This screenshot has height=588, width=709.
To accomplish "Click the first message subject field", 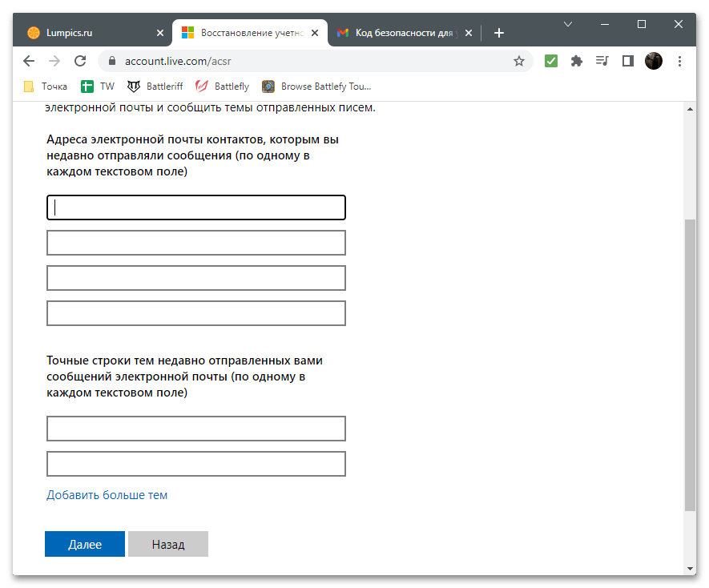I will pyautogui.click(x=196, y=429).
